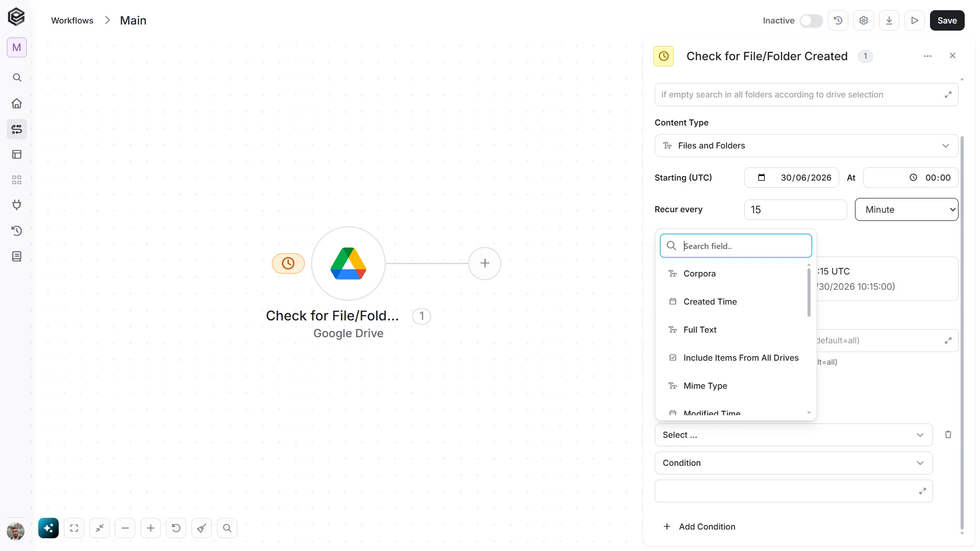
Task: Go to Workflows breadcrumb
Action: [x=72, y=20]
